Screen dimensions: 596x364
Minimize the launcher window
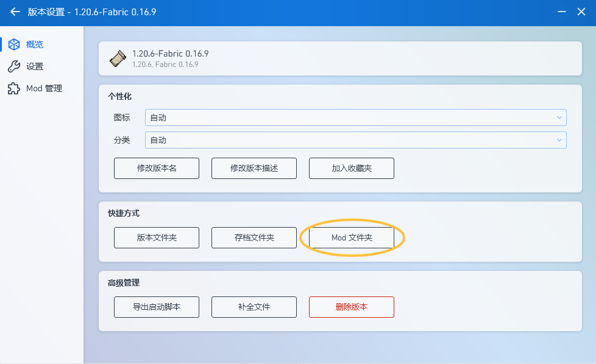(x=562, y=12)
